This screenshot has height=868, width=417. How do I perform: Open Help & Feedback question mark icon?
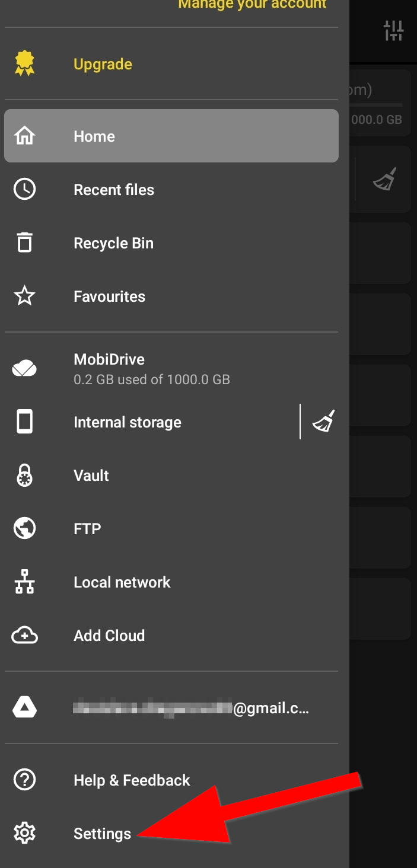click(24, 780)
